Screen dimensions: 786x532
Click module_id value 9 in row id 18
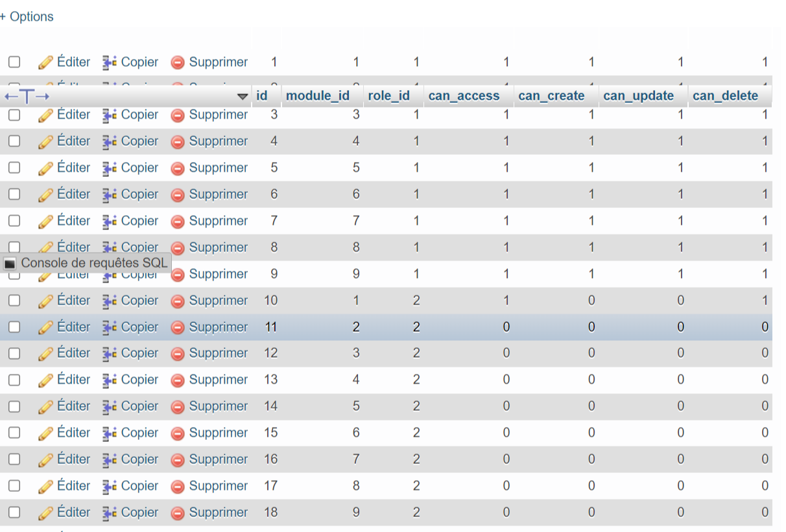point(356,513)
